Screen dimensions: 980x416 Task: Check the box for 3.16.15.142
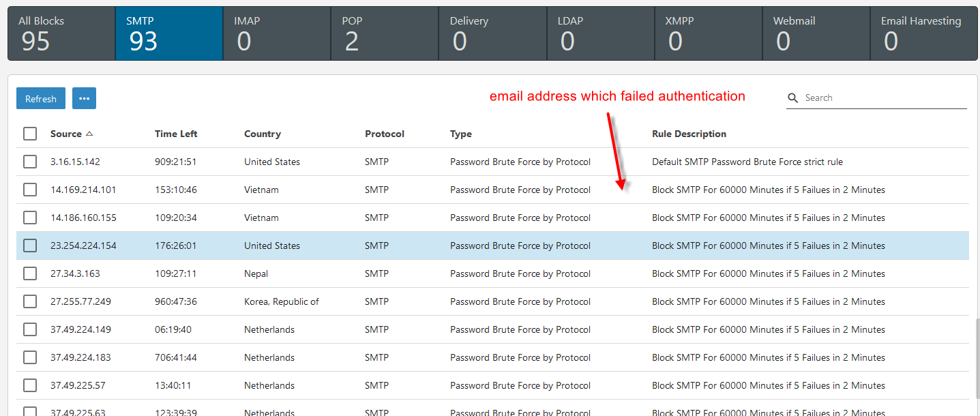(30, 162)
